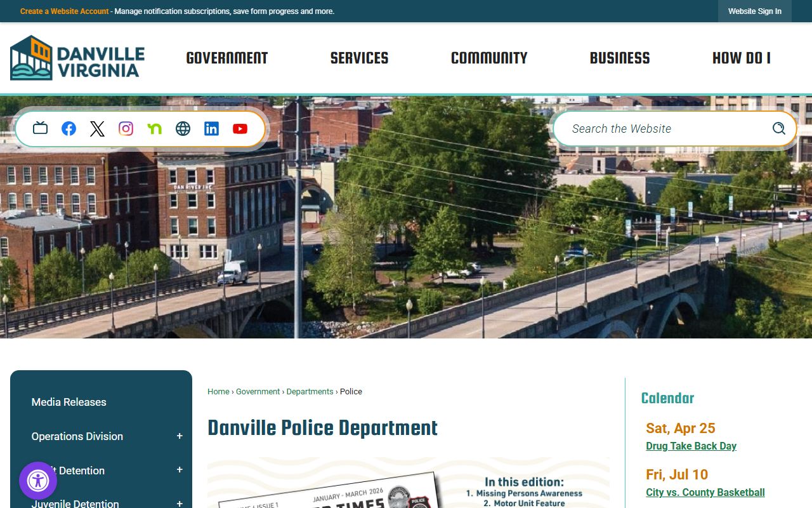Open the Calendar heading link
This screenshot has width=812, height=508.
tap(667, 398)
